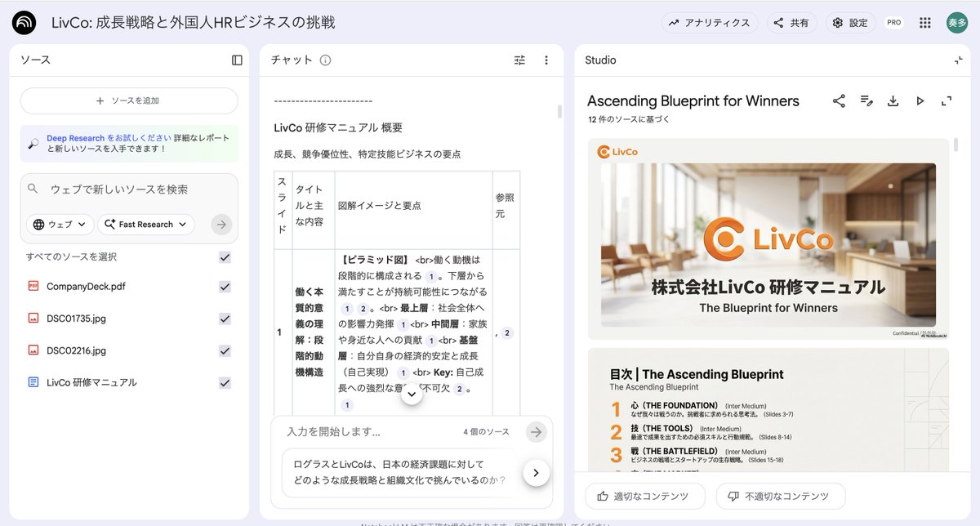This screenshot has height=526, width=980.
Task: Open 設定 from the top bar
Action: 850,22
